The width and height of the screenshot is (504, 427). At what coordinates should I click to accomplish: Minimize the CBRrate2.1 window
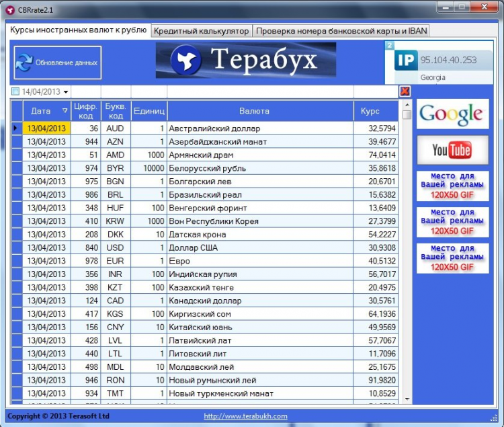point(446,7)
